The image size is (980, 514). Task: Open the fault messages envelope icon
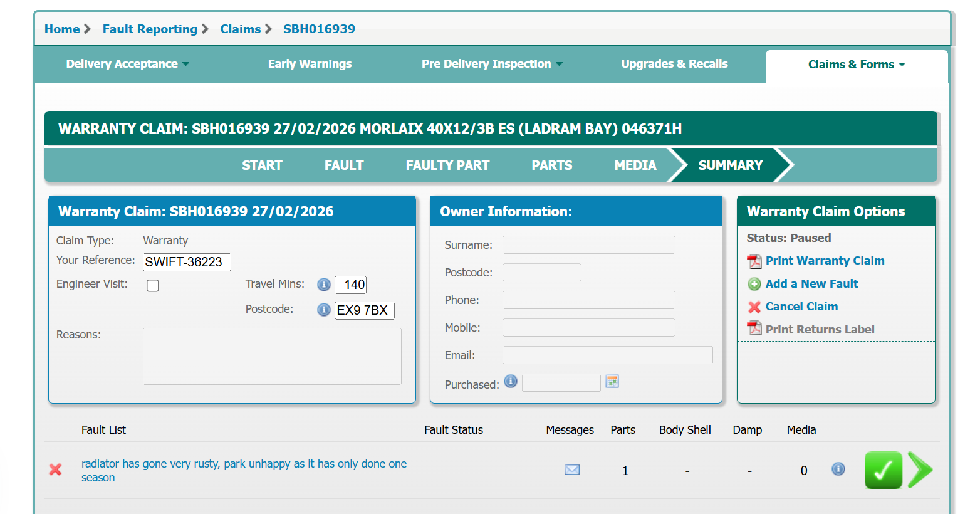(571, 469)
